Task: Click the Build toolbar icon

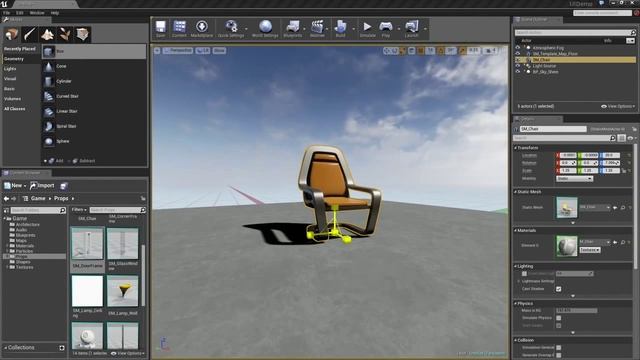Action: point(340,29)
